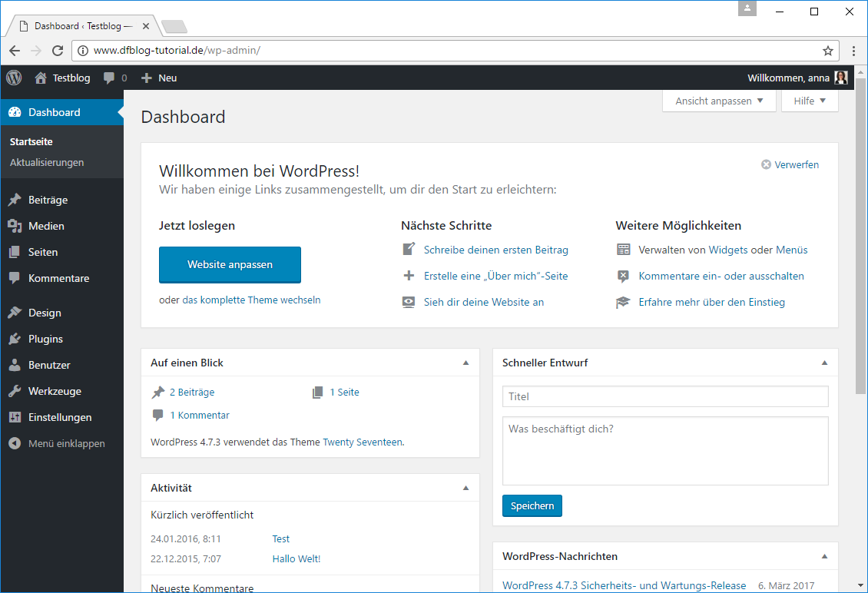
Task: Select Aktualisierungen submenu item
Action: pyautogui.click(x=47, y=162)
